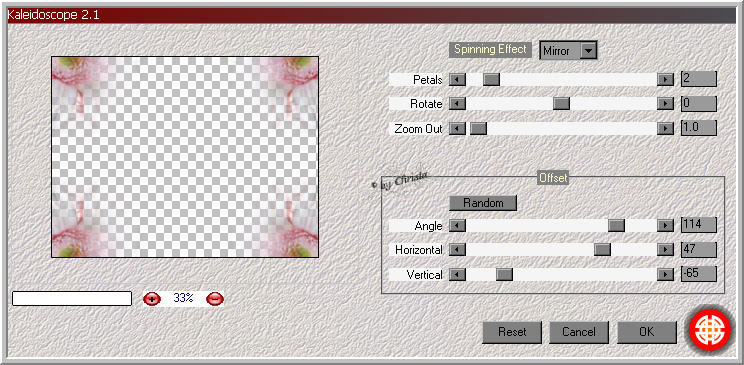
Task: Click the kaleidoscope preview image
Action: point(185,157)
